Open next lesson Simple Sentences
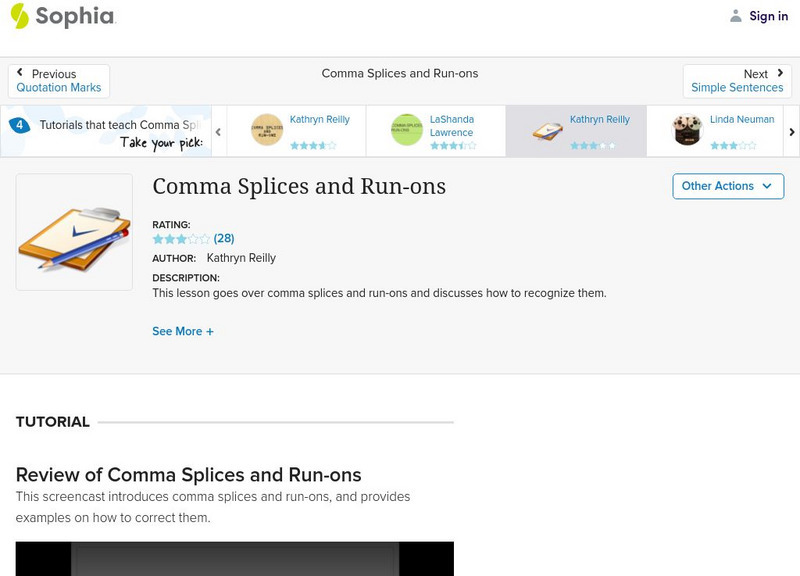The image size is (800, 576). coord(737,80)
